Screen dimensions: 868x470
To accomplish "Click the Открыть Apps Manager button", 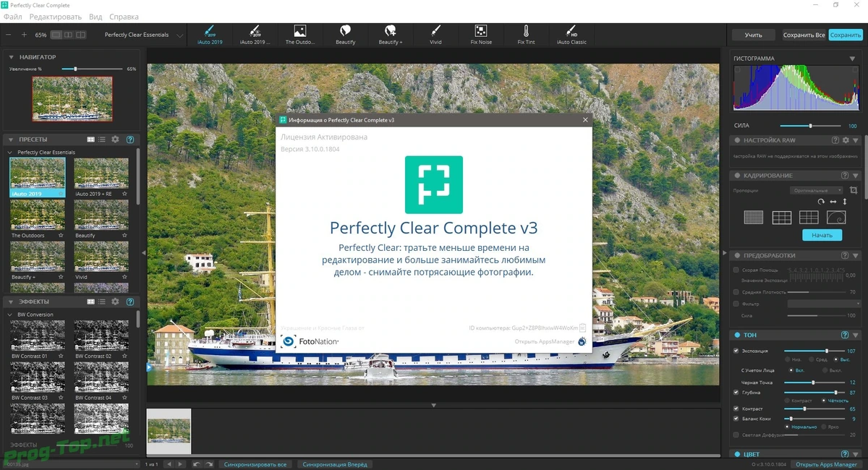I will click(826, 464).
